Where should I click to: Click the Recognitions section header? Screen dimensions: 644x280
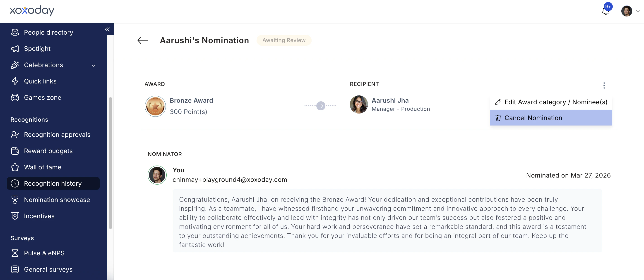tap(29, 120)
